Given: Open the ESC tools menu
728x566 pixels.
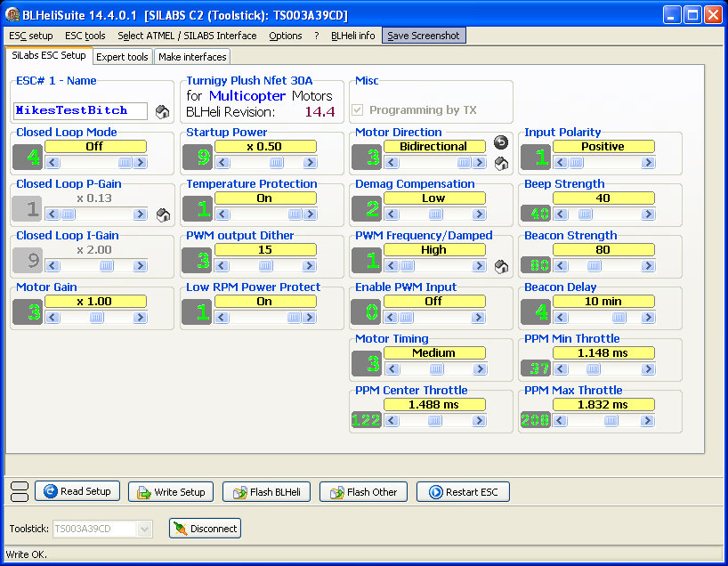Looking at the screenshot, I should pyautogui.click(x=85, y=36).
